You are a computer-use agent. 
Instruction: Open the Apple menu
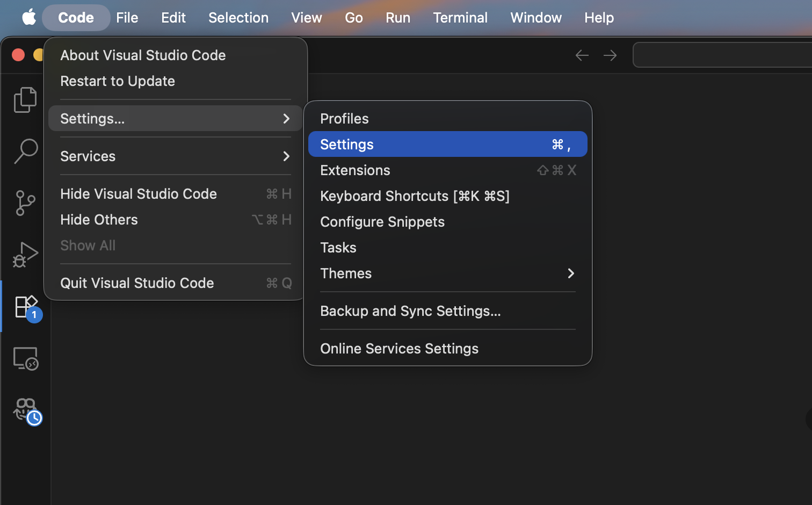coord(29,18)
